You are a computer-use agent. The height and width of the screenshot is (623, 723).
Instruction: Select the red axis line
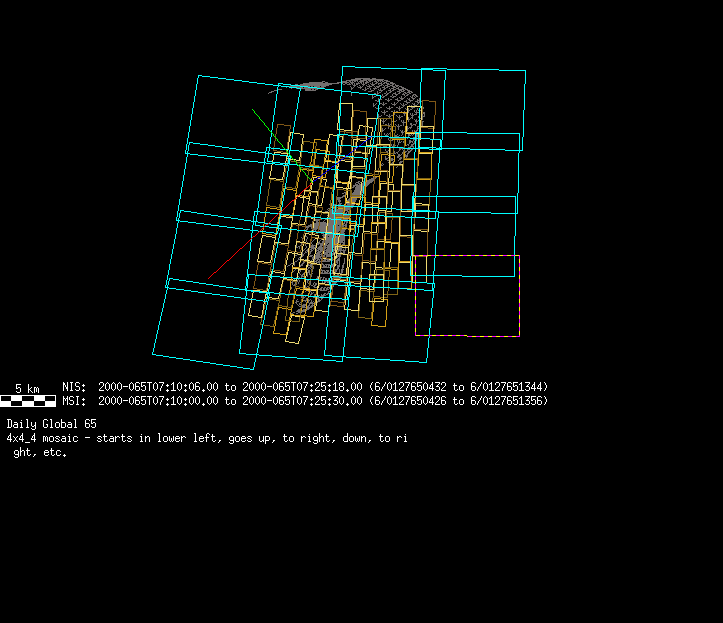pyautogui.click(x=240, y=250)
